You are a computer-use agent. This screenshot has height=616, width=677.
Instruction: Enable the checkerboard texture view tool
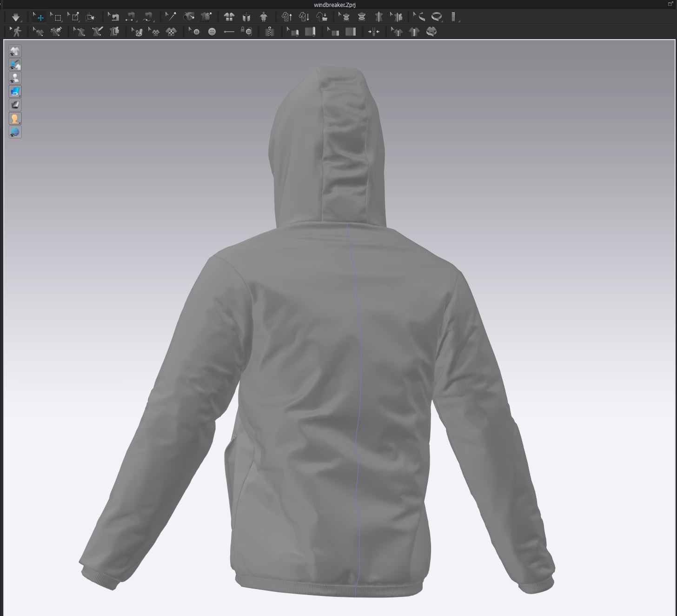171,32
